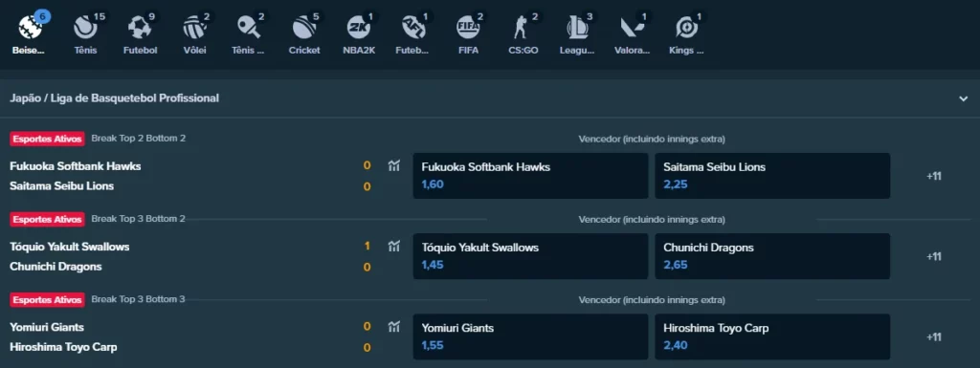Expand +11 markets for Swallows vs Dragons
This screenshot has height=368, width=980.
point(933,256)
